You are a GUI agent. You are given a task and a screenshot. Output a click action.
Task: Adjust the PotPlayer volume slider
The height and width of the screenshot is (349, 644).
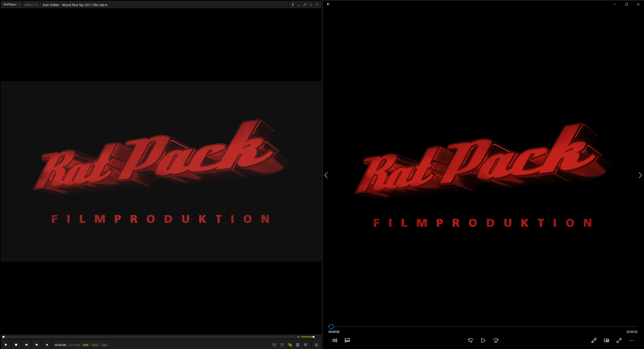310,337
